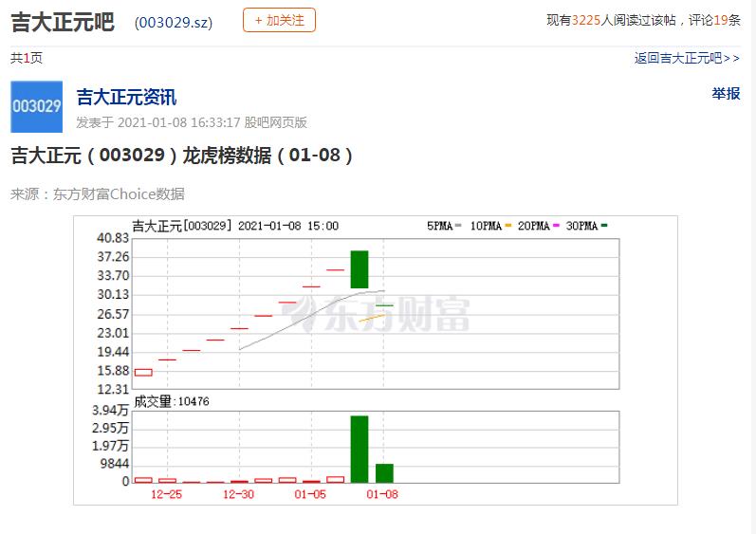The image size is (756, 534).
Task: Click the red hollow candlestick at chart start
Action: click(143, 372)
